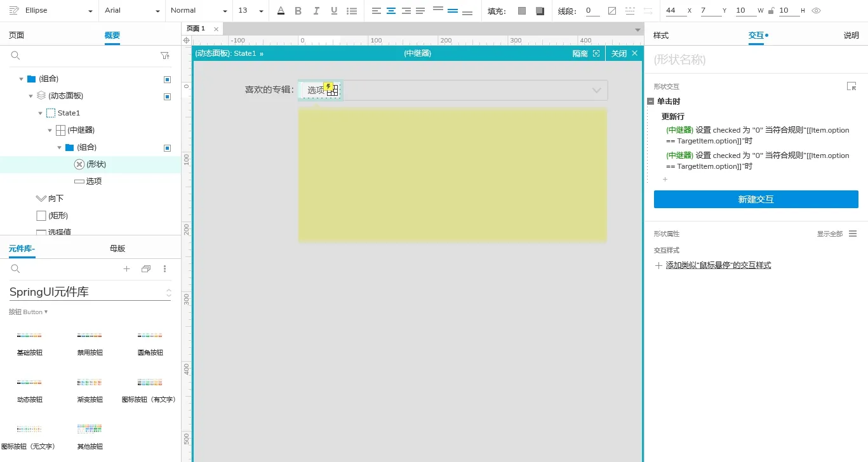The image size is (868, 462).
Task: Justify text alignment
Action: (420, 11)
